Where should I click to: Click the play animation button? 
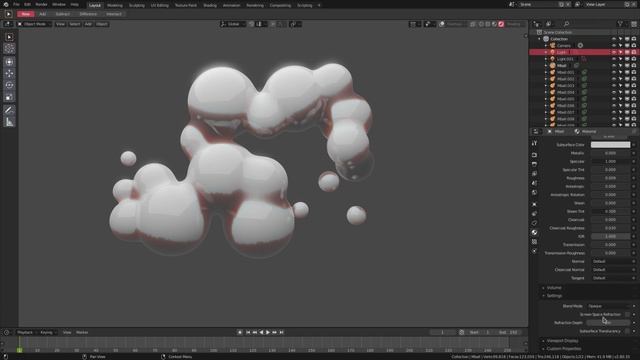[268, 332]
